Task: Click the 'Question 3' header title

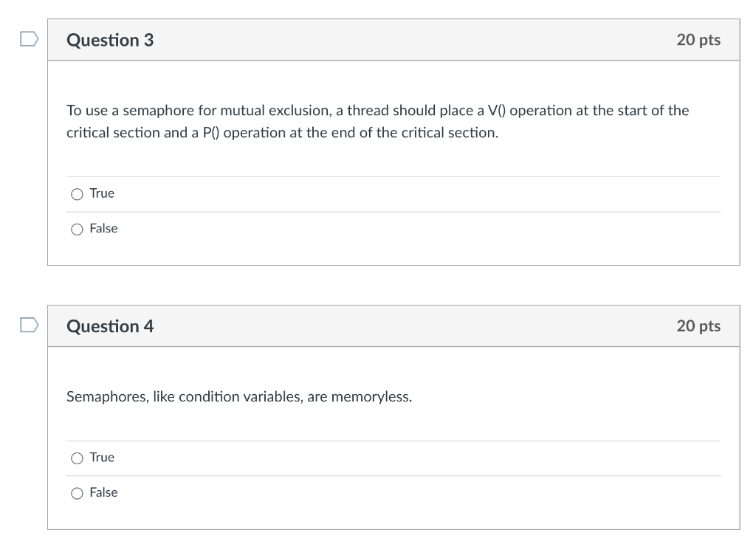Action: coord(110,40)
